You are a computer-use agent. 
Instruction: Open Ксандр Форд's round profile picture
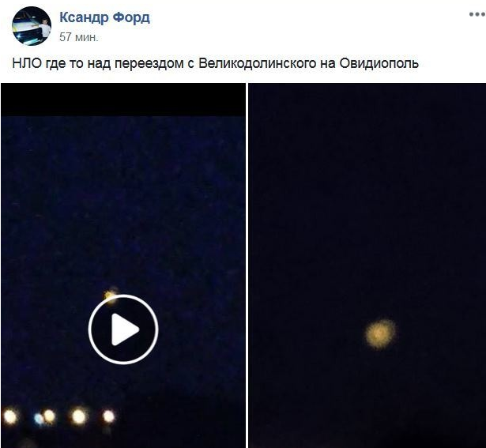(x=32, y=26)
